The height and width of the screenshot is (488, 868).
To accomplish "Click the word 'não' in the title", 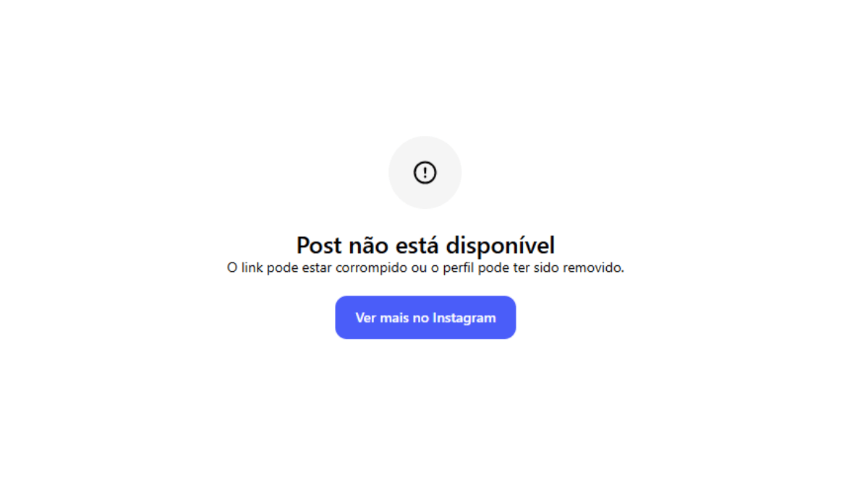I will pos(369,245).
